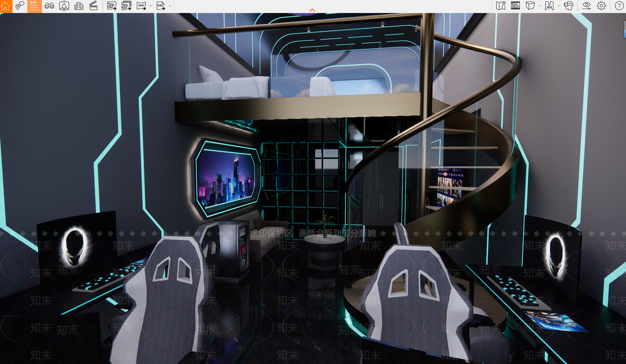
Task: Toggle the safe frame icon
Action: pyautogui.click(x=515, y=6)
